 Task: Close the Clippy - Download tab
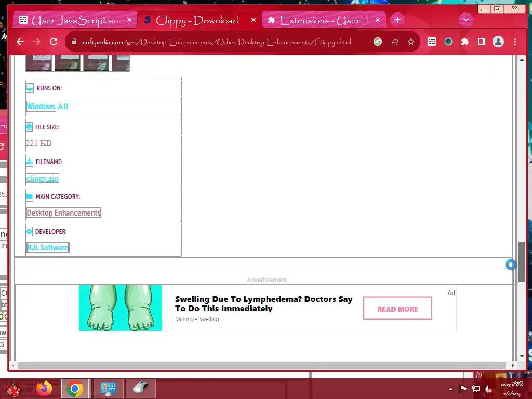pyautogui.click(x=254, y=20)
